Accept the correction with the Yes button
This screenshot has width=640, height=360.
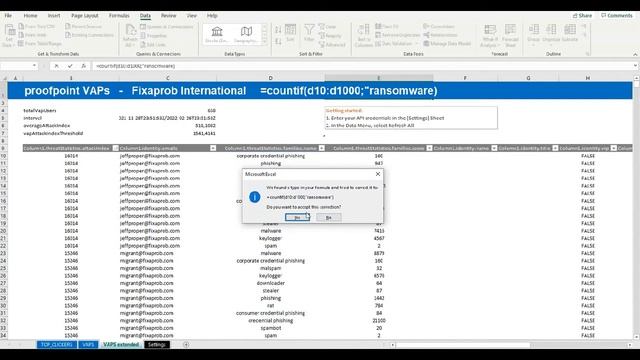[297, 218]
